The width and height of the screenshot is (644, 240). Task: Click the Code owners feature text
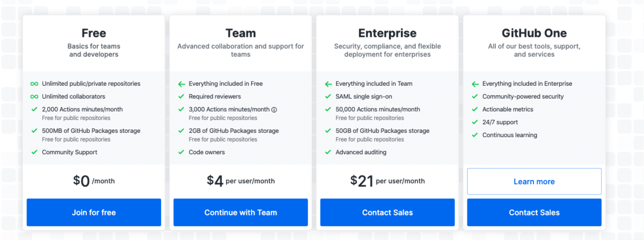[x=207, y=152]
